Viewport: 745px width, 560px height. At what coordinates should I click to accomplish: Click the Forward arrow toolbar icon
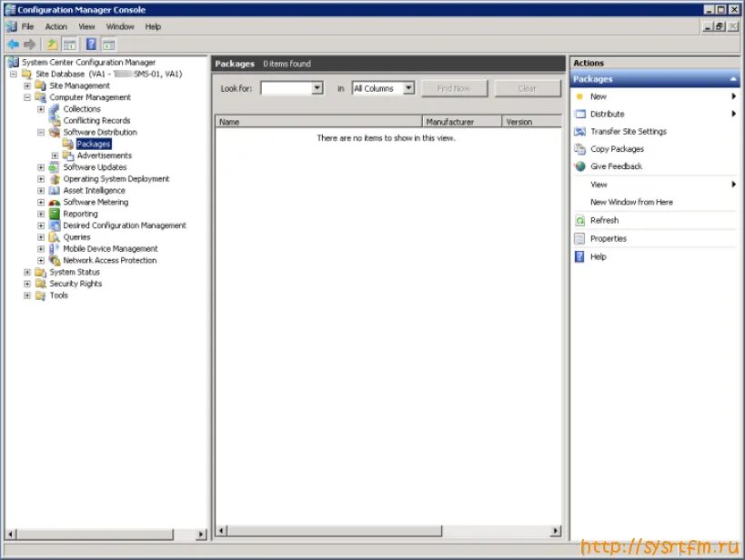click(30, 45)
